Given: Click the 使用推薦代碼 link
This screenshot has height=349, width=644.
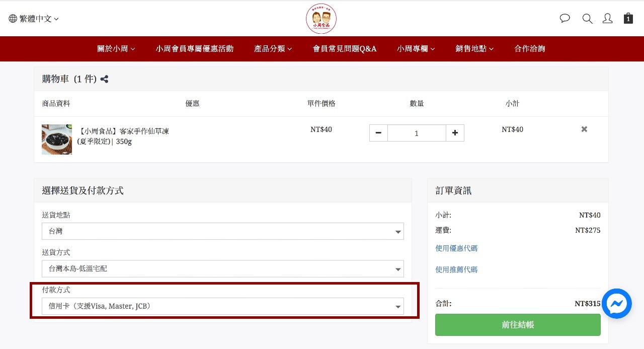Looking at the screenshot, I should point(456,269).
